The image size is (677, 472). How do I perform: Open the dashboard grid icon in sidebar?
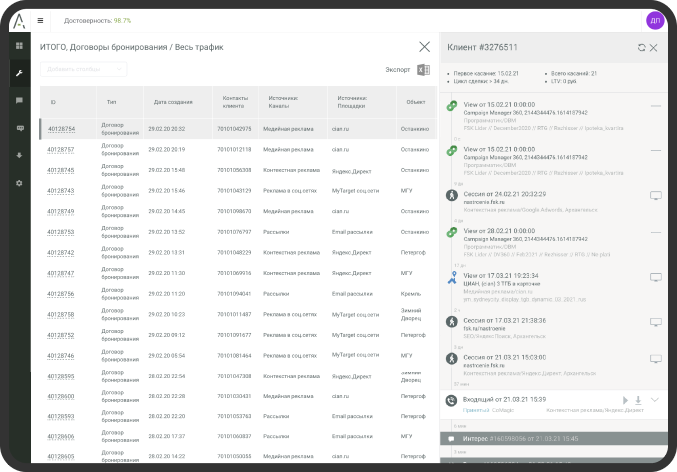click(18, 46)
